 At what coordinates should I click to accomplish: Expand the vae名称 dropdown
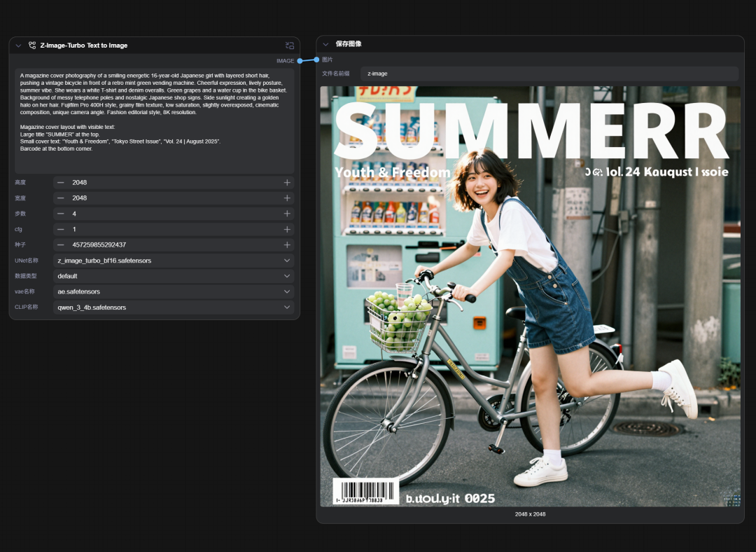(x=173, y=291)
